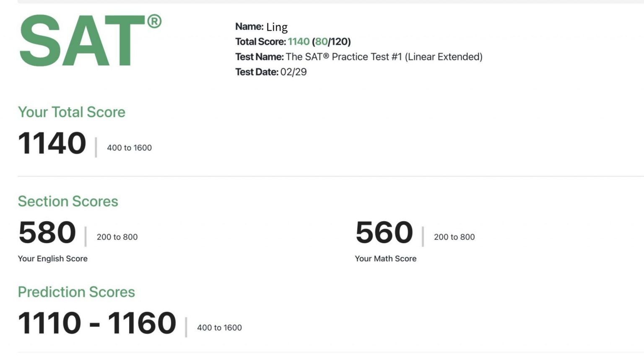This screenshot has width=644, height=362.
Task: Click the 400 to 1600 range beside prediction
Action: 219,328
